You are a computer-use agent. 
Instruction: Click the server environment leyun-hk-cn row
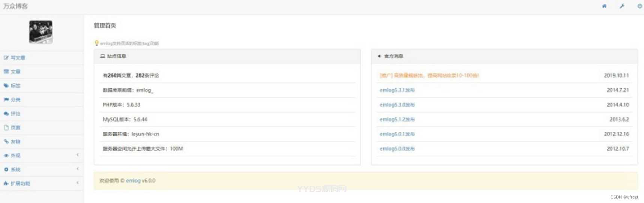click(x=227, y=134)
